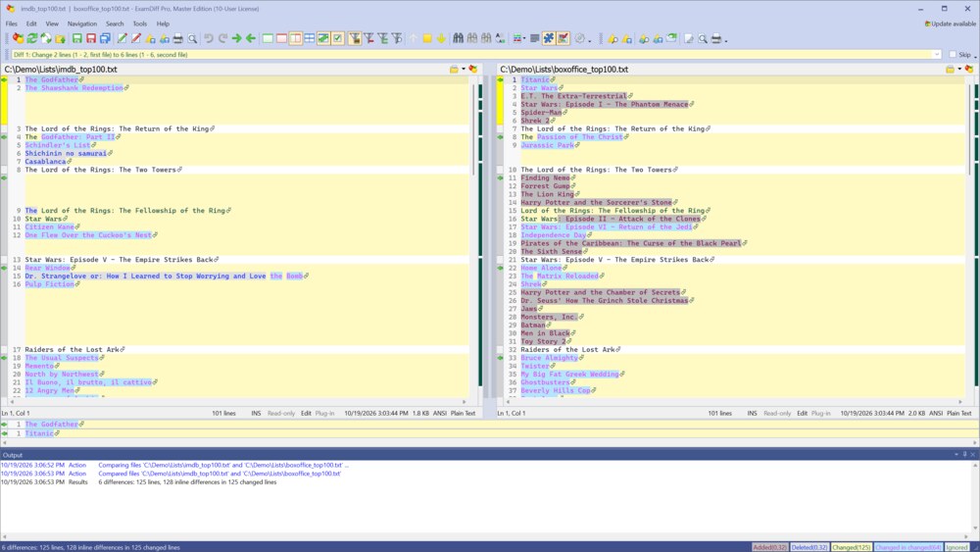The image size is (980, 552).
Task: Toggle the horizontal split view button
Action: (310, 39)
